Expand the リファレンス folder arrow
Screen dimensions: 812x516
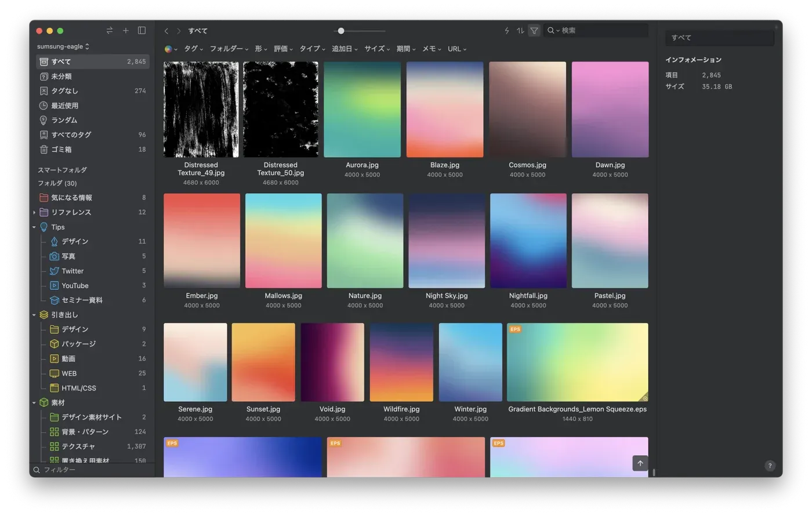click(x=34, y=213)
